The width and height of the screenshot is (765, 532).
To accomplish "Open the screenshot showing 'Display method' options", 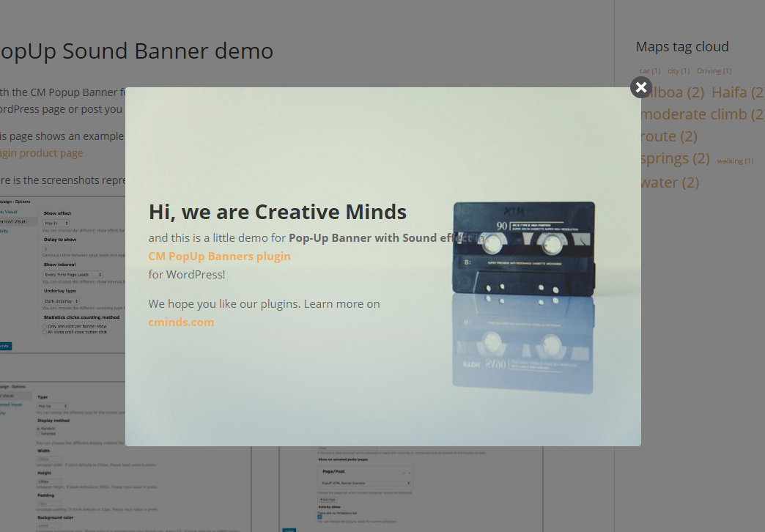I will click(x=125, y=457).
